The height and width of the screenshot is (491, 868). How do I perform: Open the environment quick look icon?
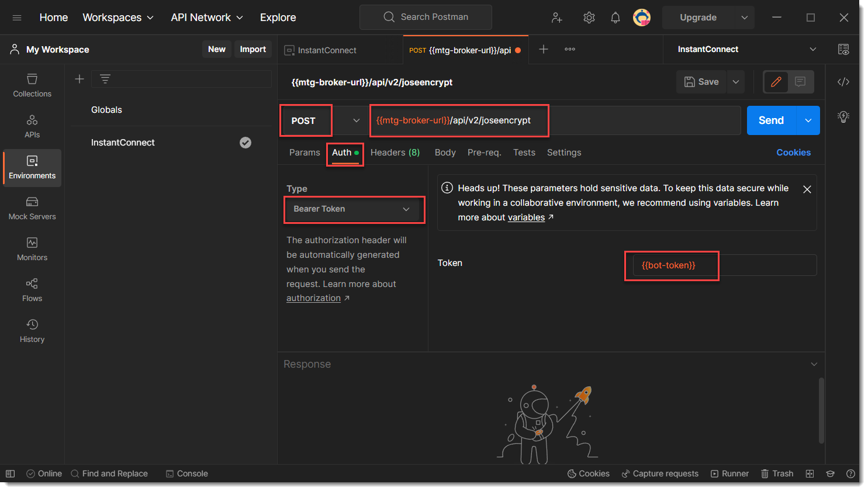[x=843, y=50]
